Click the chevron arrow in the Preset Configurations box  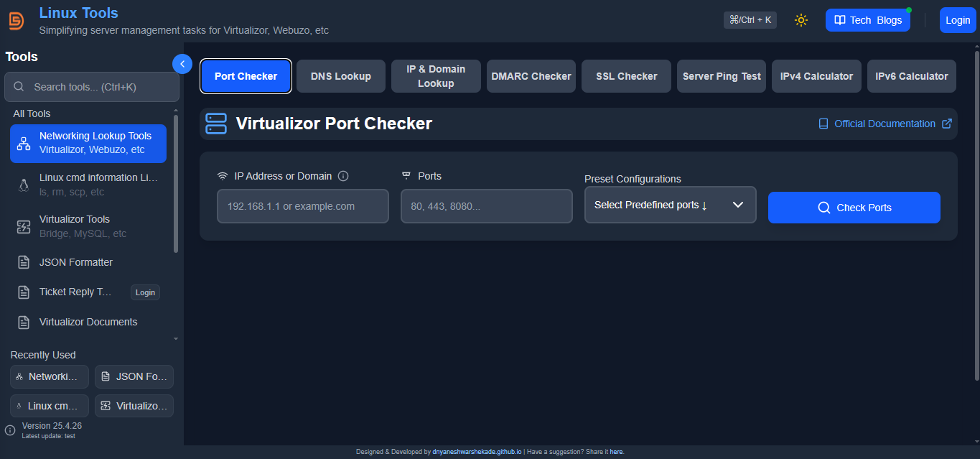point(738,205)
